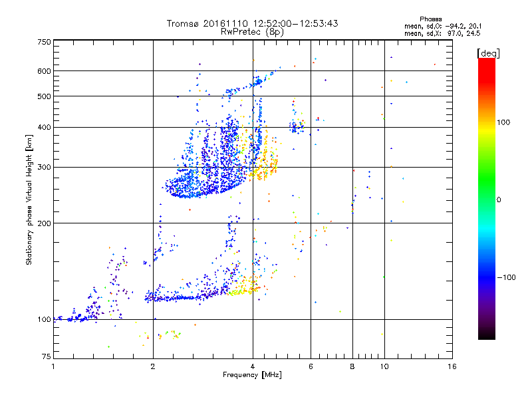Click the '6' frequency axis tick label
This screenshot has width=532, height=399.
click(311, 366)
